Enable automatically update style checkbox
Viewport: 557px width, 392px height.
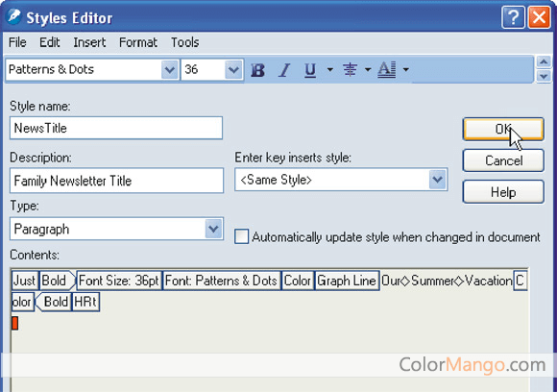tap(242, 236)
